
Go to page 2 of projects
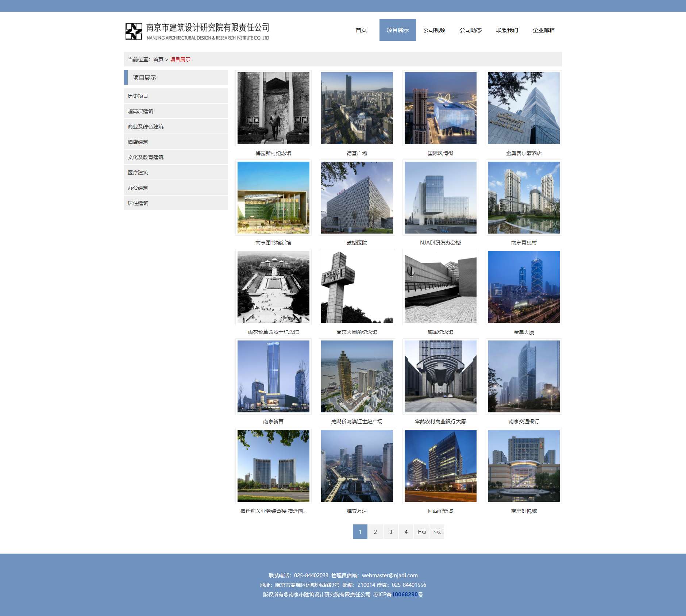click(375, 532)
